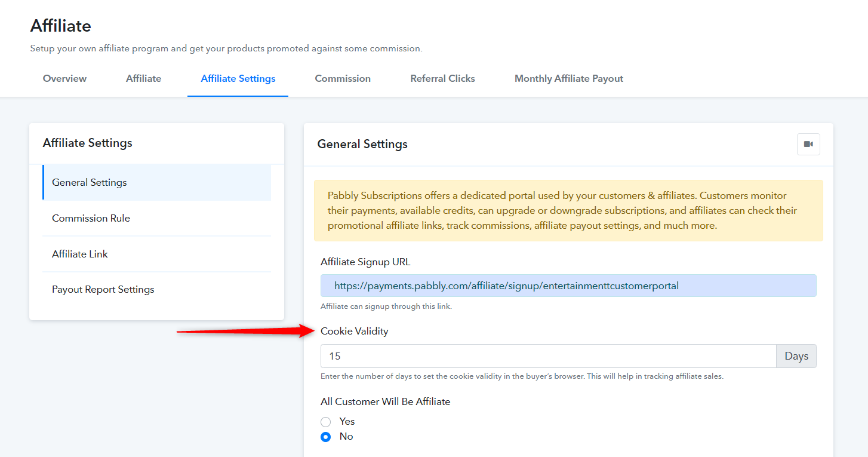Click the yellow Pabbly Subscriptions info notice

568,211
